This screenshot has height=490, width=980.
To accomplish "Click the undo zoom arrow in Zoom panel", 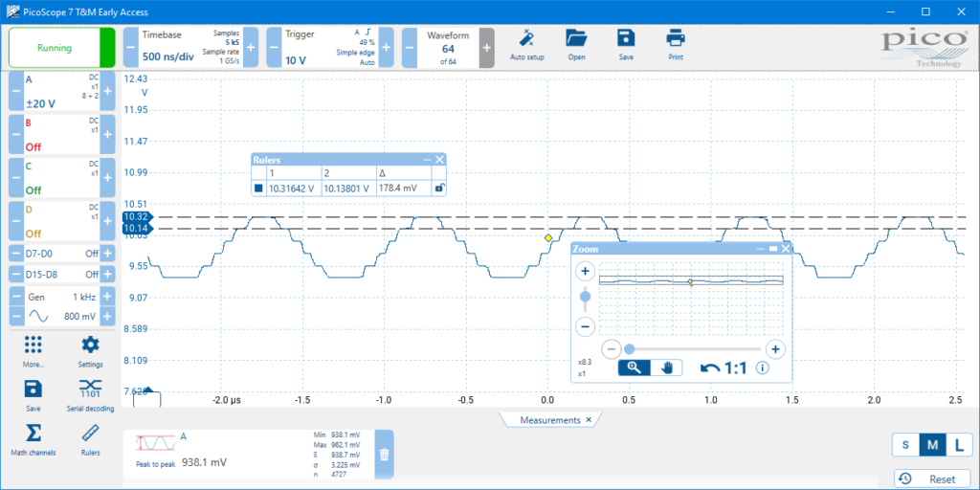I will click(x=711, y=368).
